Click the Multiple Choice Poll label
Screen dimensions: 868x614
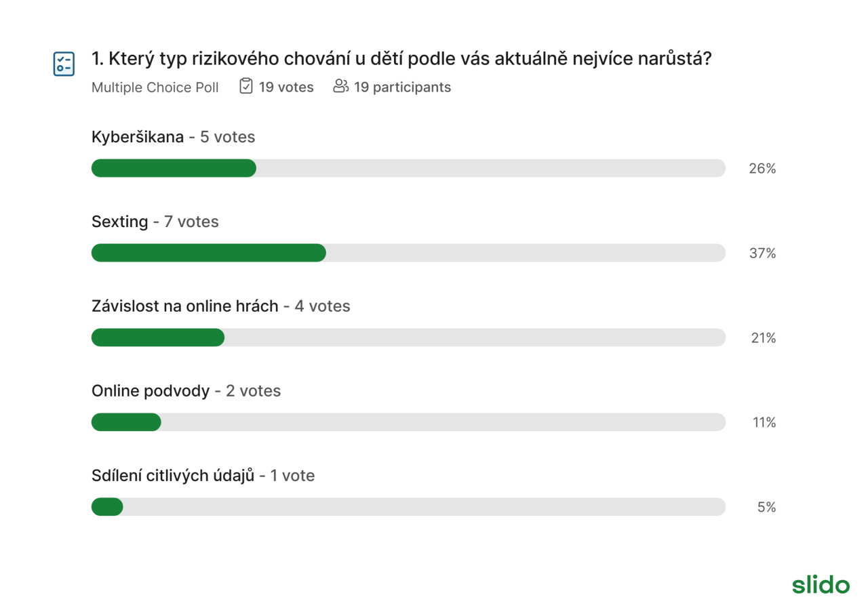(155, 87)
